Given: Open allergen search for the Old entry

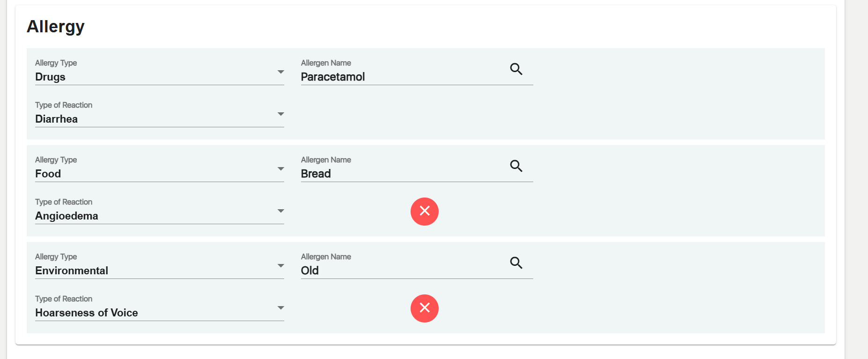Looking at the screenshot, I should pyautogui.click(x=516, y=263).
